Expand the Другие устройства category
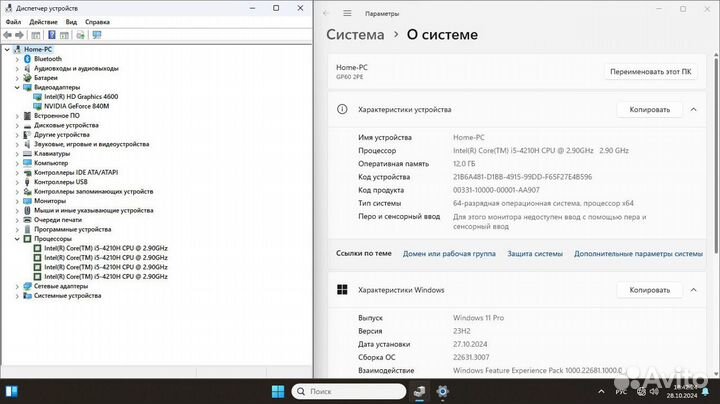 [x=17, y=135]
